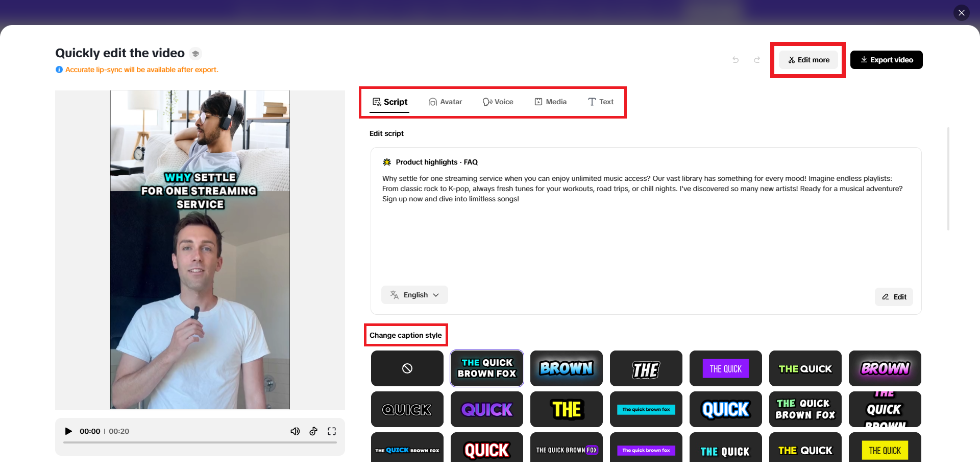Screen dimensions: 980x467
Task: Redo the last change
Action: pyautogui.click(x=757, y=60)
